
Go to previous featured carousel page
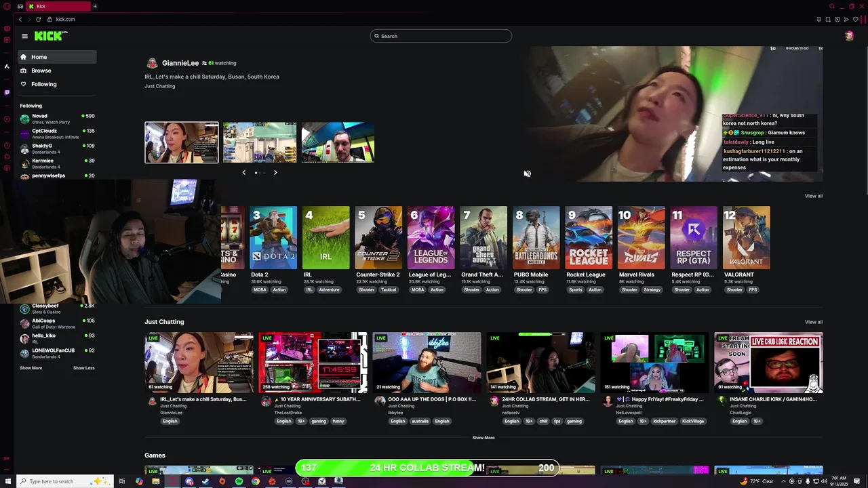pyautogui.click(x=244, y=173)
